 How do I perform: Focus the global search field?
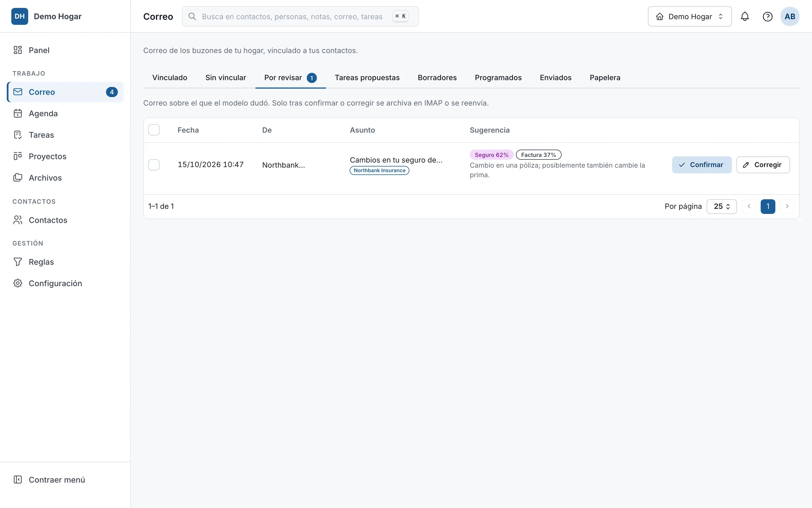[x=300, y=16]
